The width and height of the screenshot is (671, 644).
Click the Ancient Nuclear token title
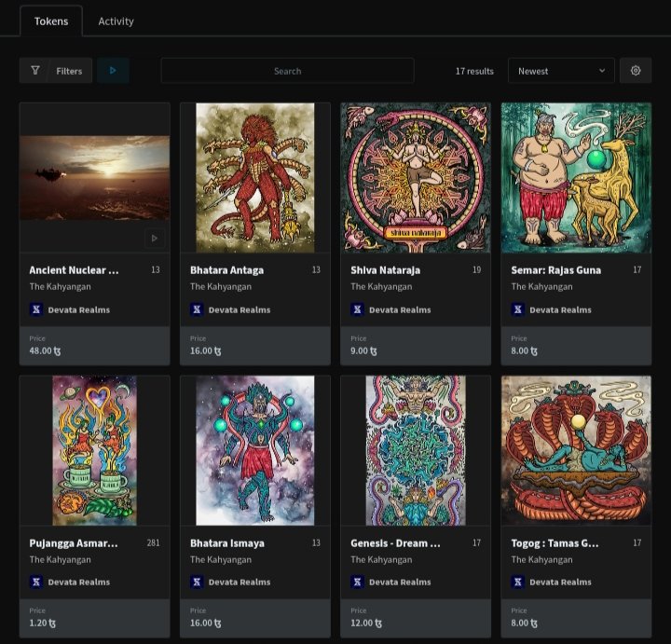coord(74,270)
